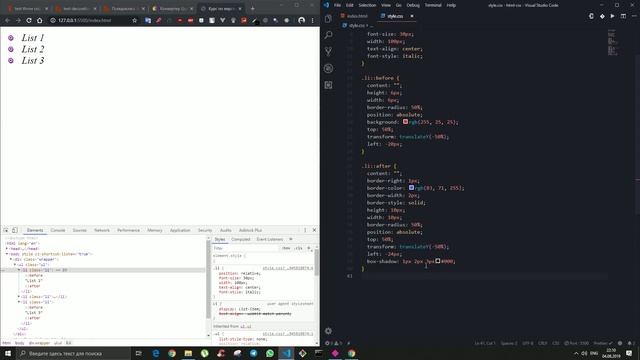Open the Windows Start menu

pyautogui.click(x=8, y=353)
